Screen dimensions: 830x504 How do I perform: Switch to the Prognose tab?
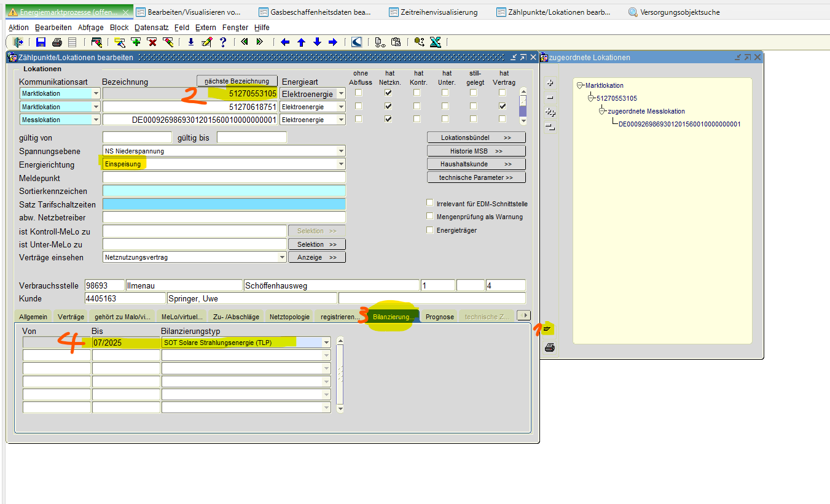[439, 317]
